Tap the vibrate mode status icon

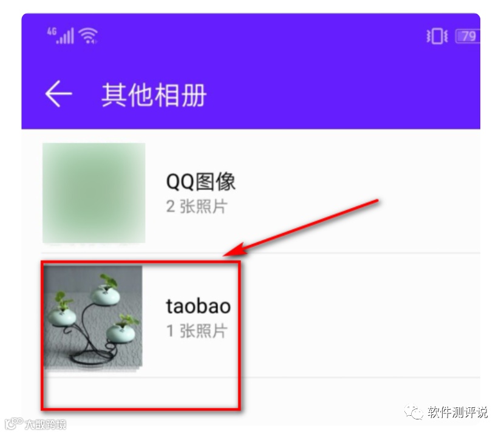click(437, 36)
